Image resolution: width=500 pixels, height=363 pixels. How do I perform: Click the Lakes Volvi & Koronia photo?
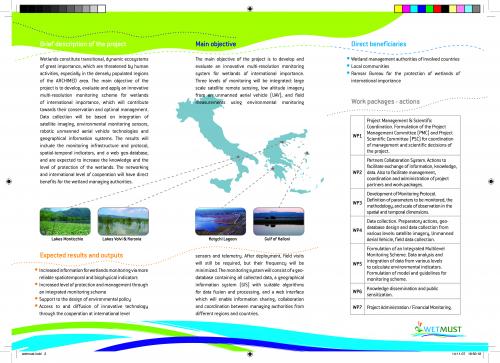click(x=123, y=221)
